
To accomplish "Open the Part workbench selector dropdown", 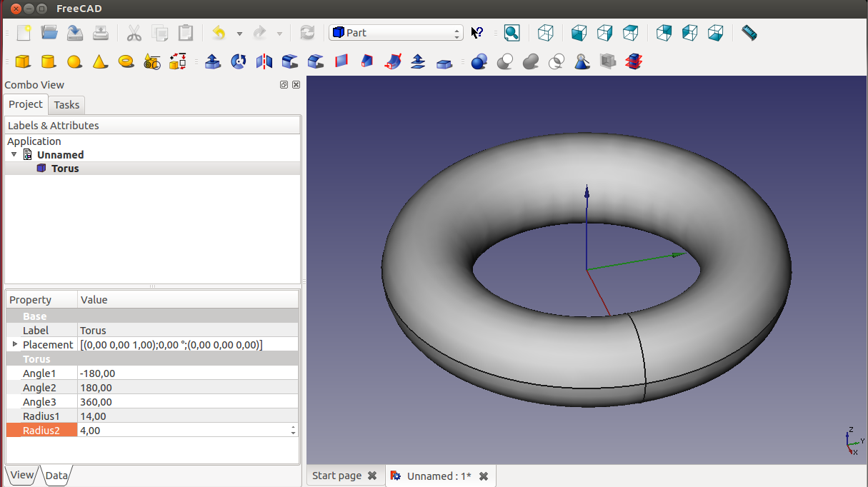I will pos(396,33).
